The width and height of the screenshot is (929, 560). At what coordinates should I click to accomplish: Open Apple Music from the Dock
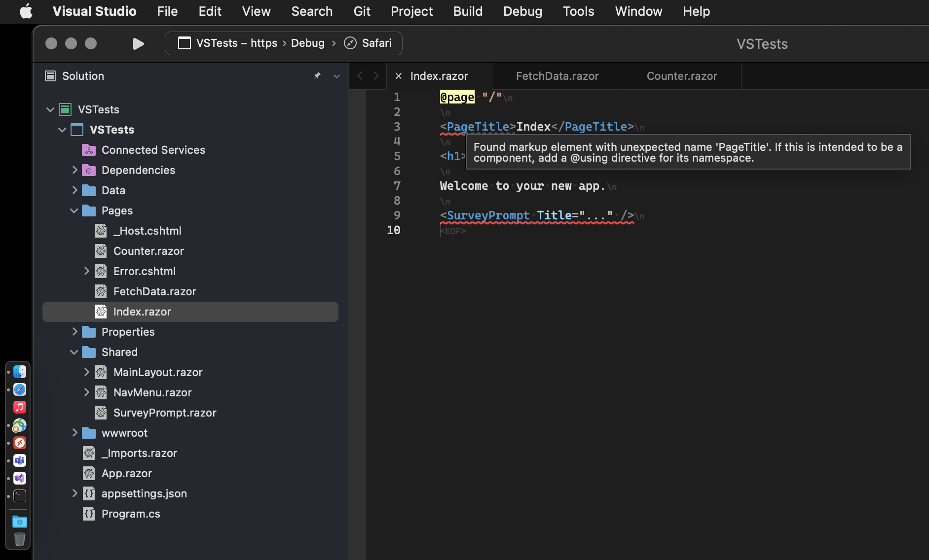19,407
